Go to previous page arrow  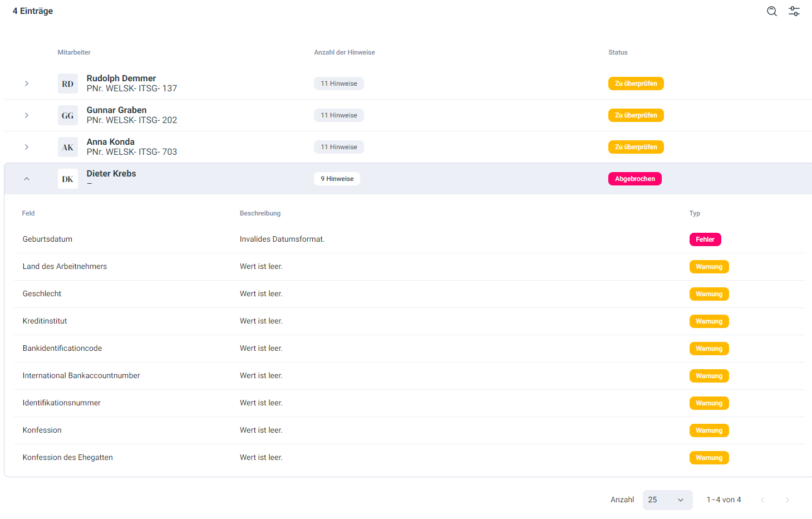tap(762, 500)
